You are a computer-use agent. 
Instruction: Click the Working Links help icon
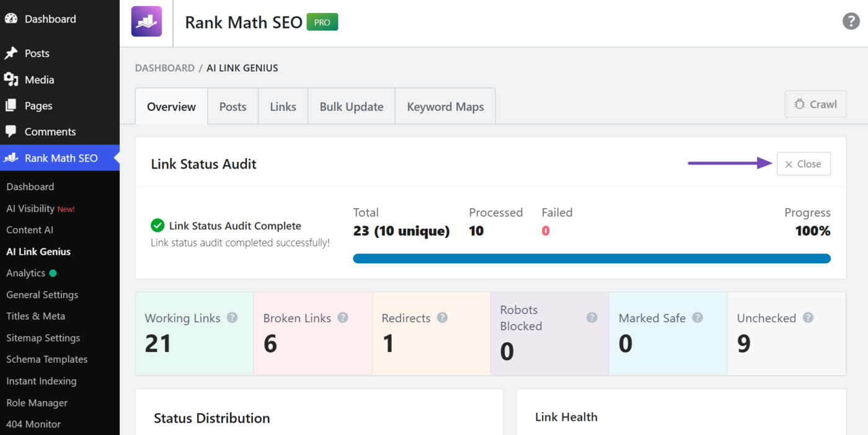(x=232, y=317)
